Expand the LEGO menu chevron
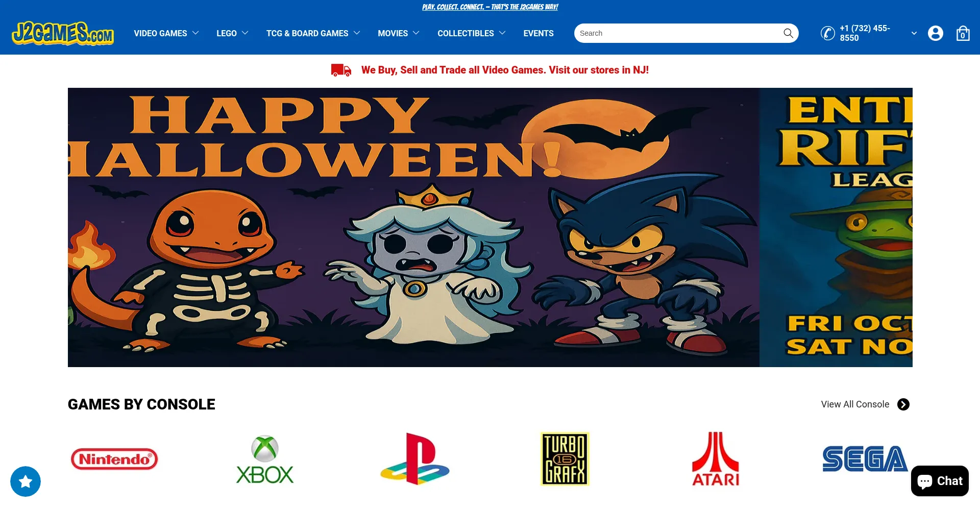 pyautogui.click(x=245, y=33)
